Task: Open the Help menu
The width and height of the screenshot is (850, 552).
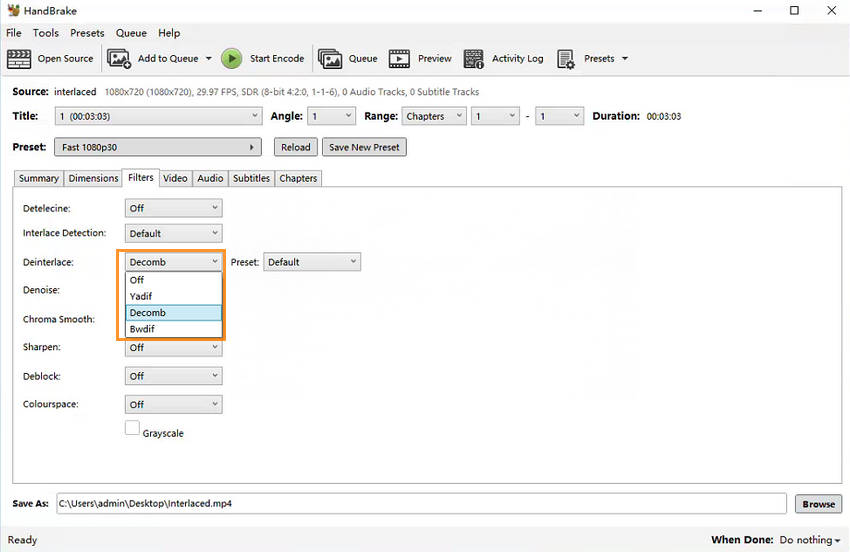Action: click(x=169, y=33)
